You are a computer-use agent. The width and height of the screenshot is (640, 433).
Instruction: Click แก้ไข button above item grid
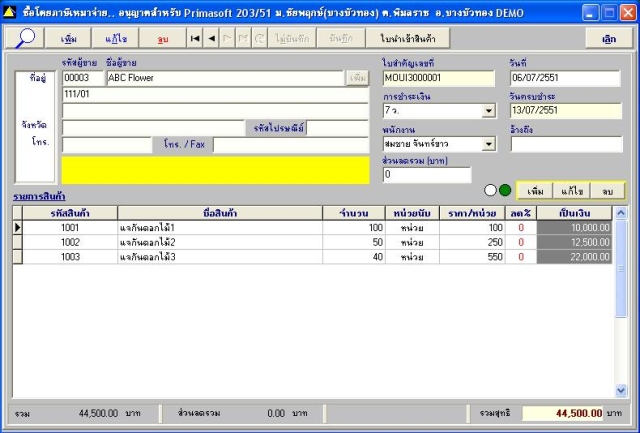pyautogui.click(x=573, y=189)
